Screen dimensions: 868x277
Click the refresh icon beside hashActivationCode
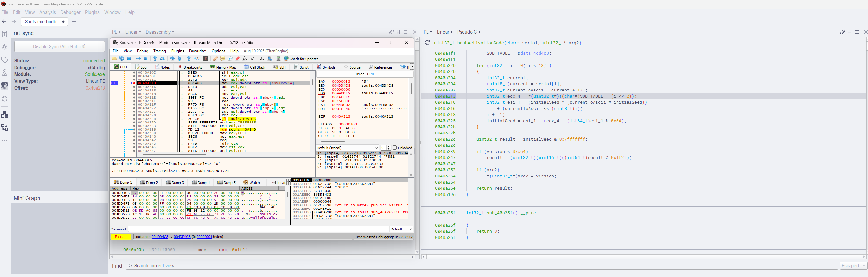click(x=427, y=43)
